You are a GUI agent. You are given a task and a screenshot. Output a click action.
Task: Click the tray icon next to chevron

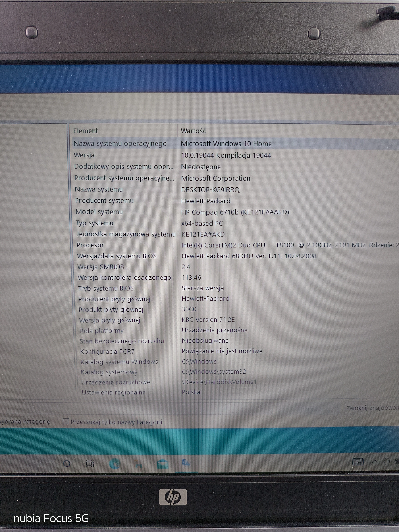point(387,462)
